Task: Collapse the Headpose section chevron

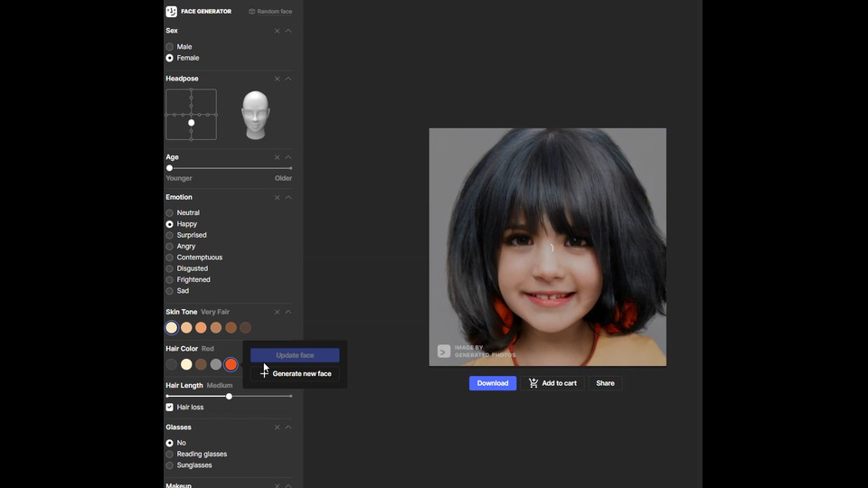Action: click(288, 79)
